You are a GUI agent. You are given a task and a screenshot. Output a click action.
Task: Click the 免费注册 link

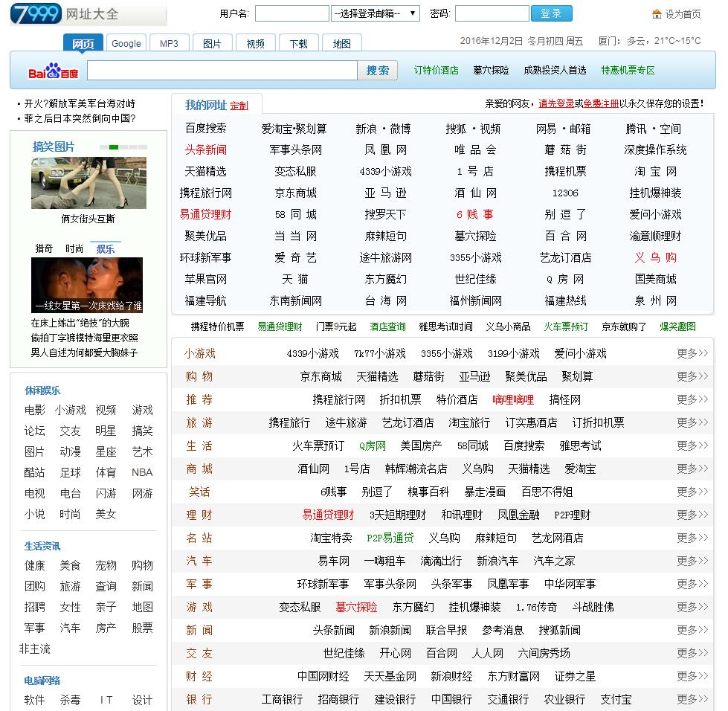(601, 103)
